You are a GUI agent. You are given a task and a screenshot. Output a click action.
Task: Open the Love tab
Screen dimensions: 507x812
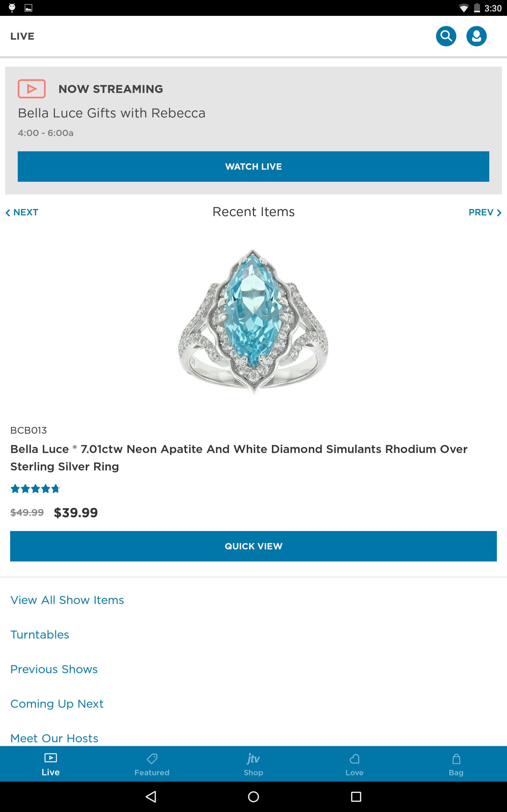pyautogui.click(x=355, y=764)
